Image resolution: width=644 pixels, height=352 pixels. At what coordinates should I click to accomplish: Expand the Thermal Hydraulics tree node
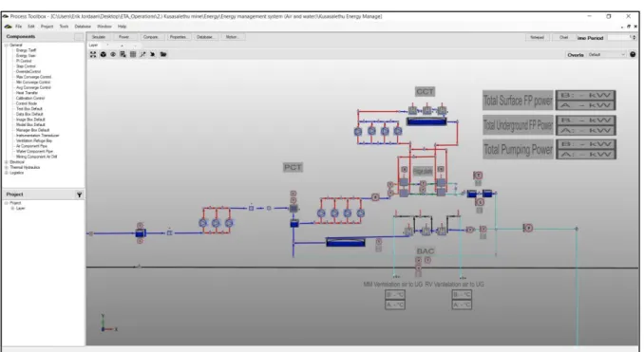tap(6, 167)
